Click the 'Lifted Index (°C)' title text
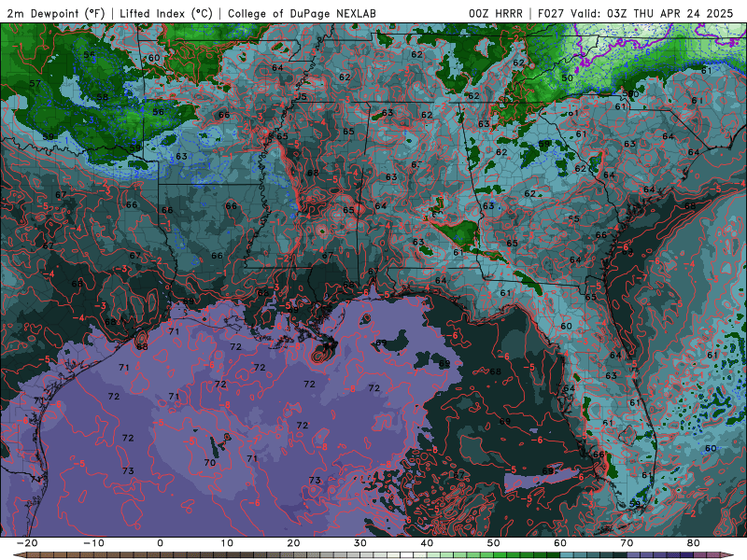This screenshot has height=560, width=747. (166, 13)
